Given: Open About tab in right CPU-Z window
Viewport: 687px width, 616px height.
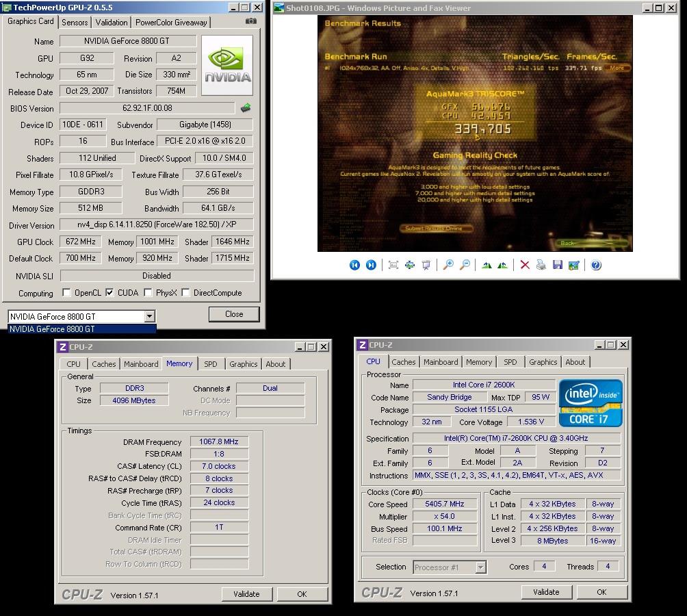Looking at the screenshot, I should pos(575,362).
